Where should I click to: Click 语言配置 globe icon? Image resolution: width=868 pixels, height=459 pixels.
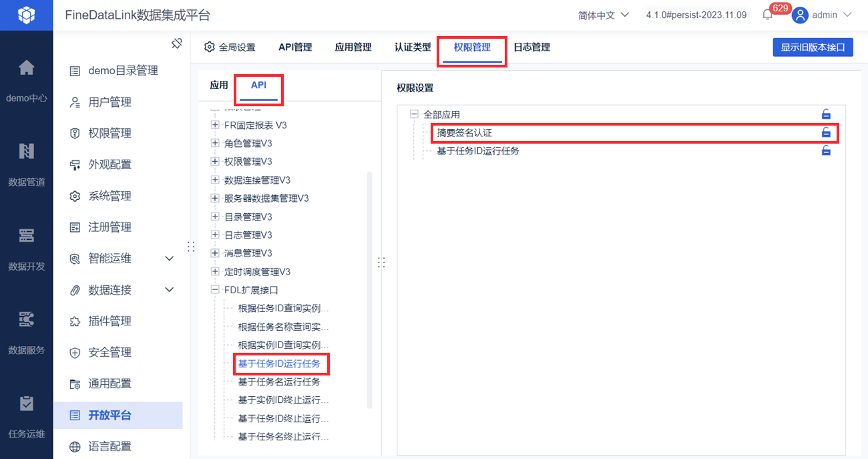(75, 446)
